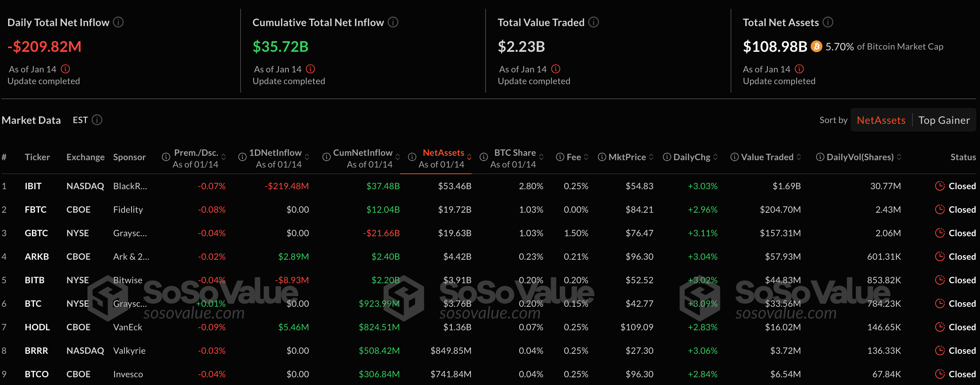Click the Closed status on the GBTC row
980x385 pixels.
pos(962,233)
